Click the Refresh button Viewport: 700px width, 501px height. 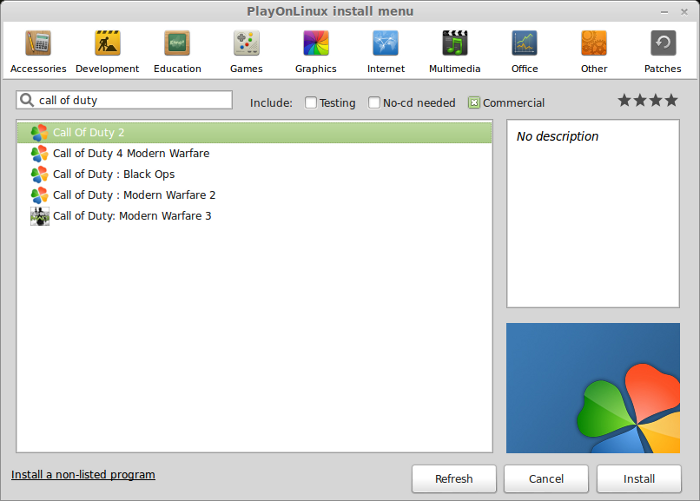[x=454, y=479]
